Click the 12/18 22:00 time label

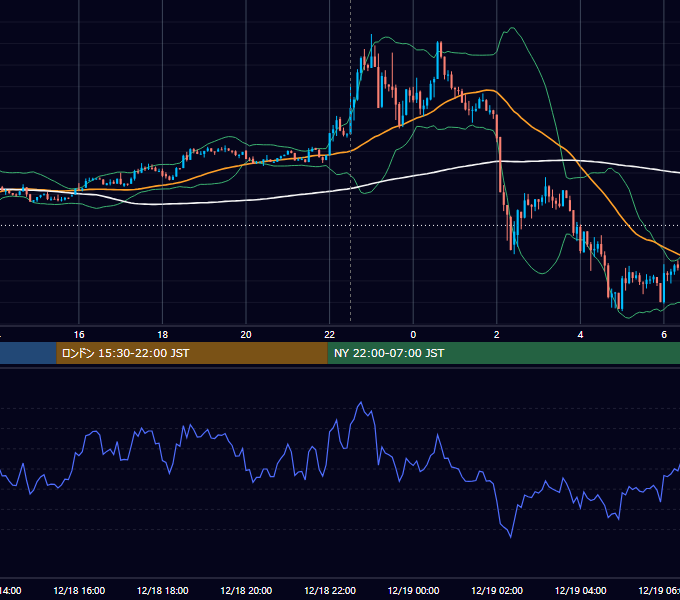click(330, 590)
